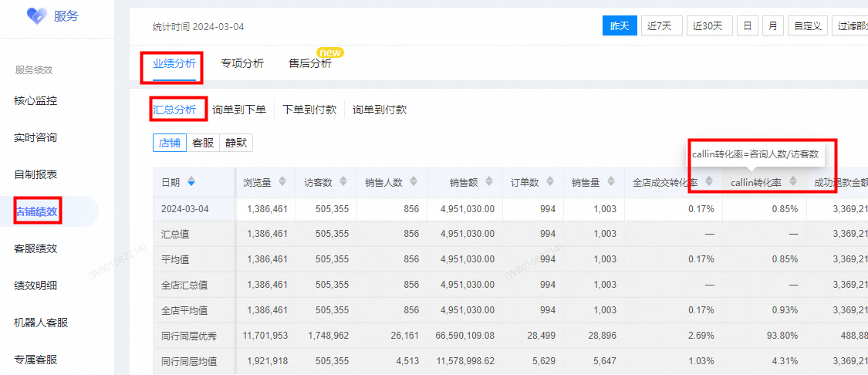Open 绩效明细 in sidebar
Image resolution: width=868 pixels, height=375 pixels.
pyautogui.click(x=35, y=285)
